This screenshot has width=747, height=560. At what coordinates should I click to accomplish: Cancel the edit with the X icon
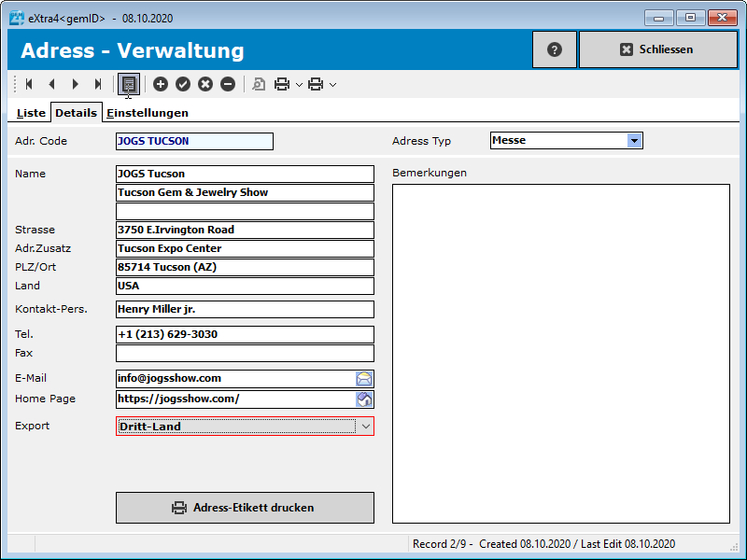coord(205,84)
